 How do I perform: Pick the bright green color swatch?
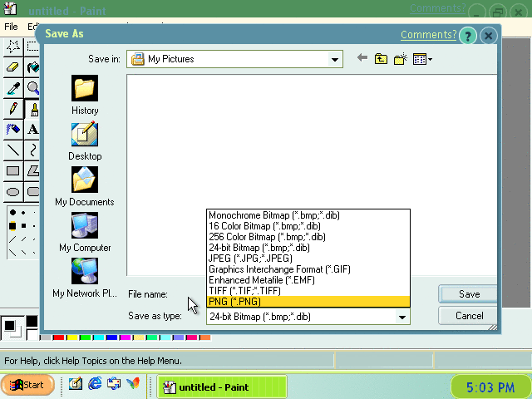85,337
